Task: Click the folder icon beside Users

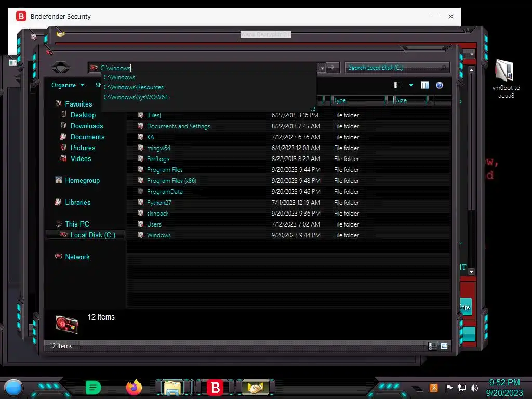Action: click(x=141, y=224)
